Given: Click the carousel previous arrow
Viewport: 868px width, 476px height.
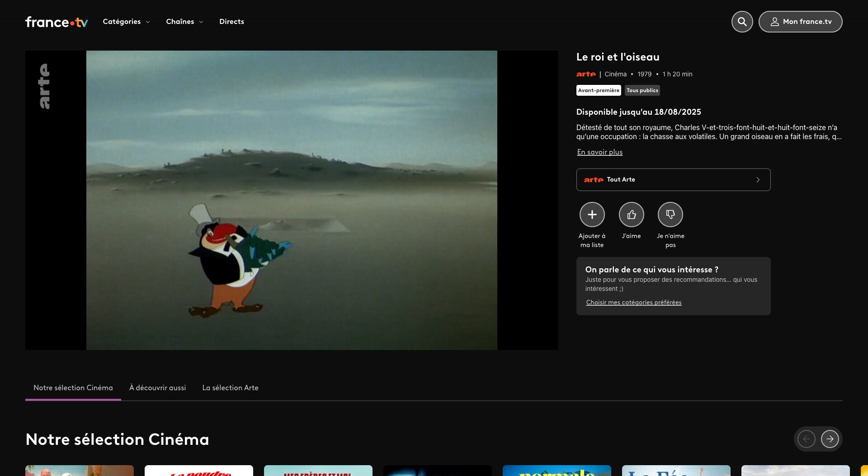Looking at the screenshot, I should [x=806, y=439].
